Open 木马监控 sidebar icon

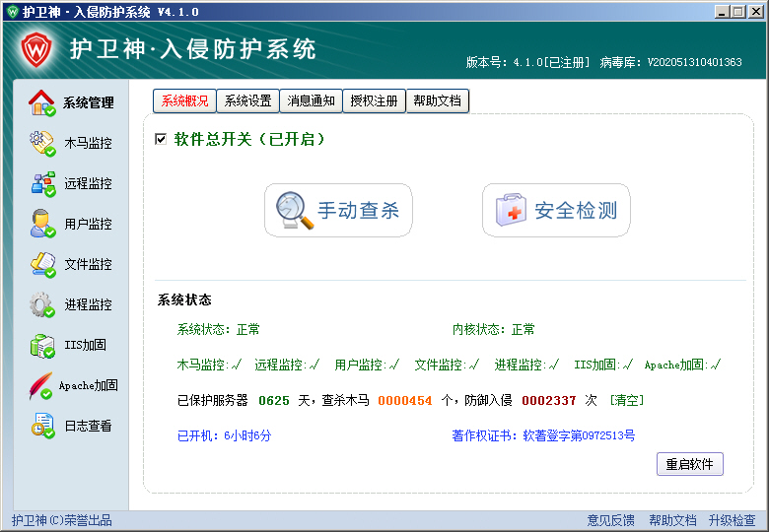tap(41, 143)
